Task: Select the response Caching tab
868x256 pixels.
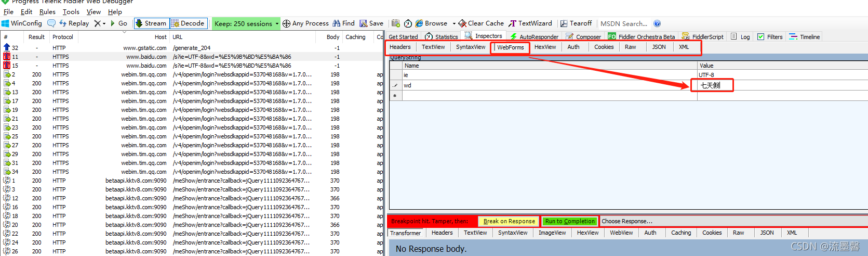Action: pos(681,233)
